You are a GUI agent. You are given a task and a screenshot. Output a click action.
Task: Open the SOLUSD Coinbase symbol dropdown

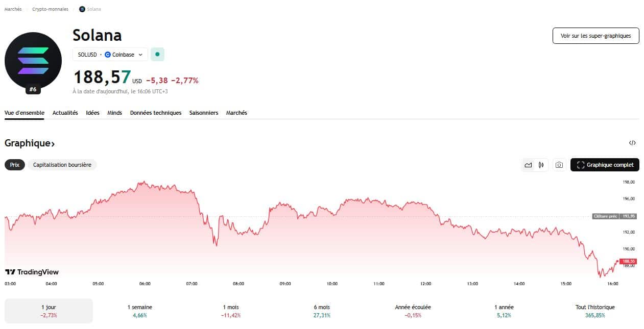pos(110,55)
